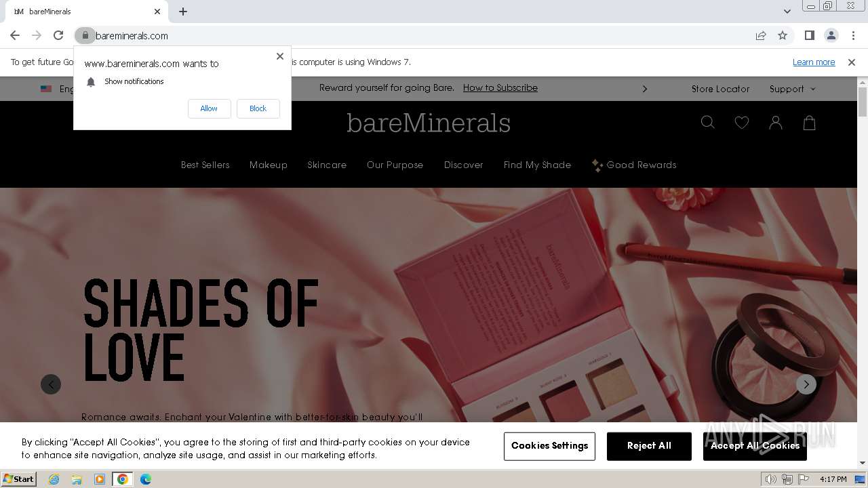
Task: Open the How to Subscribe link
Action: (500, 88)
